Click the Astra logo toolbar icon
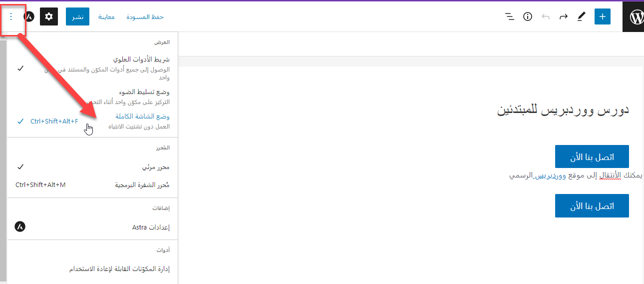 pos(29,16)
